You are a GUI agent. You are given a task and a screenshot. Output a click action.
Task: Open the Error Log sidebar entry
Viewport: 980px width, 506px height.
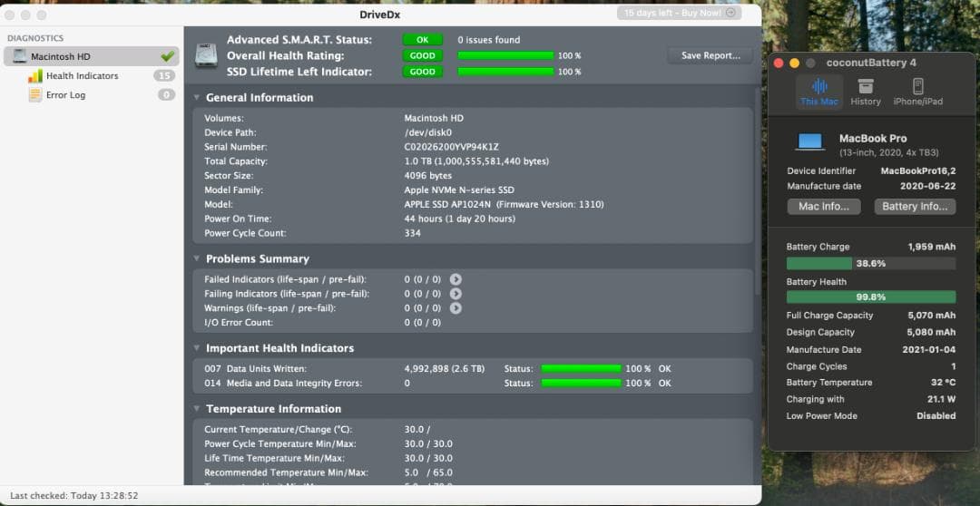pos(65,95)
